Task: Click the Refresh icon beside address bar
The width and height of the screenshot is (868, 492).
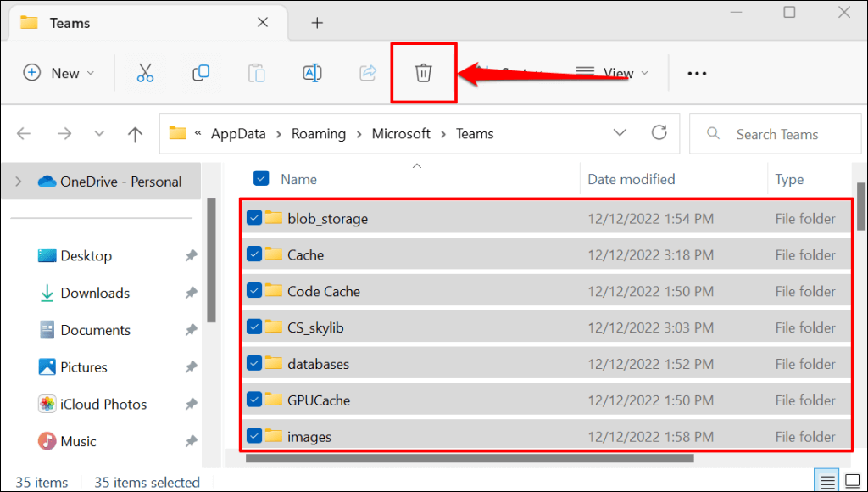Action: [x=659, y=133]
